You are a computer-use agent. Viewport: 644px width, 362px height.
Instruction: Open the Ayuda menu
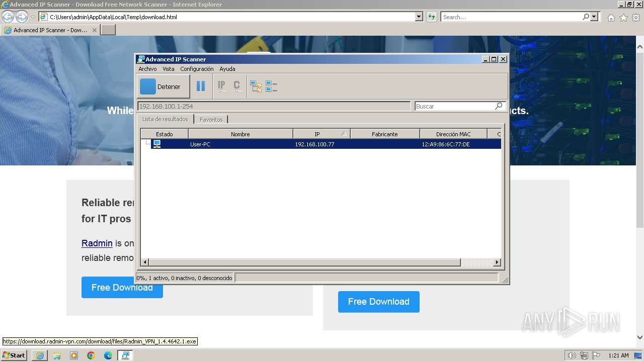[227, 69]
